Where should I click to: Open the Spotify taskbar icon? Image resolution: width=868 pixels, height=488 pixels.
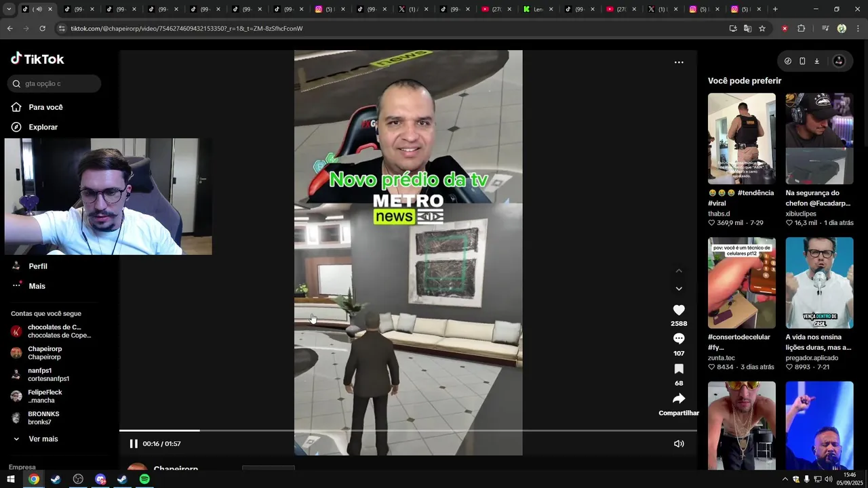144,479
